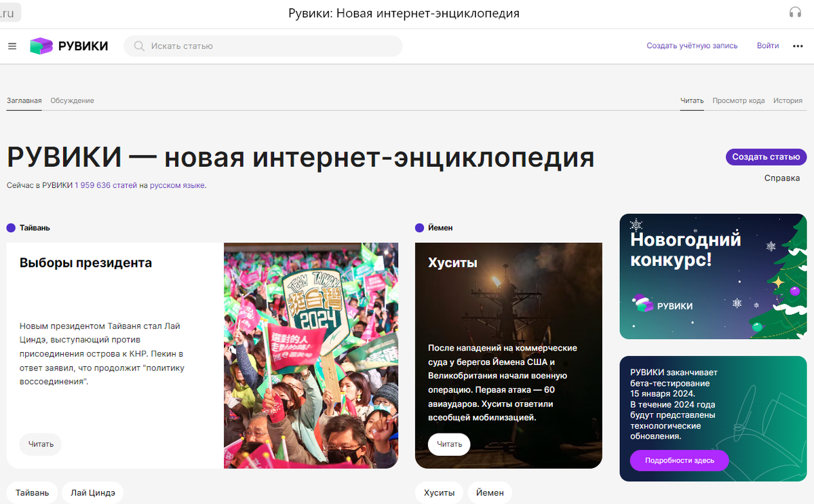Open the Обсуждение tab
The width and height of the screenshot is (814, 504).
72,100
